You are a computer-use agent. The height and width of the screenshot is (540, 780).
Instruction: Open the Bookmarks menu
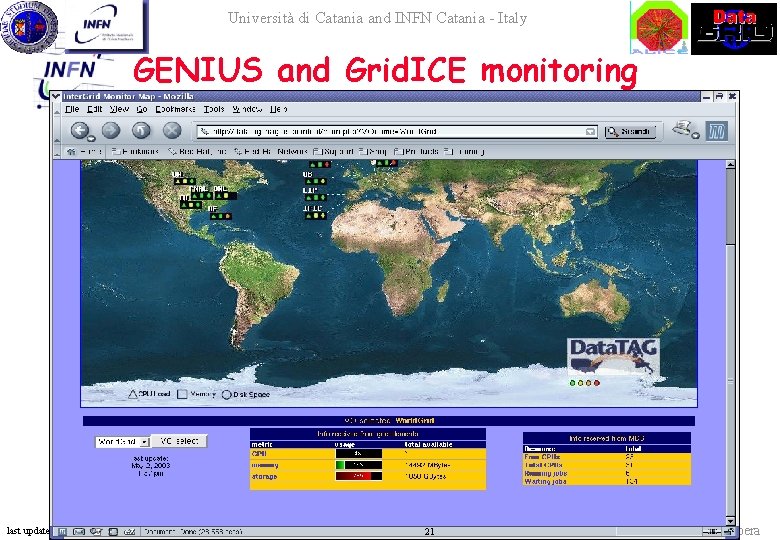[175, 109]
